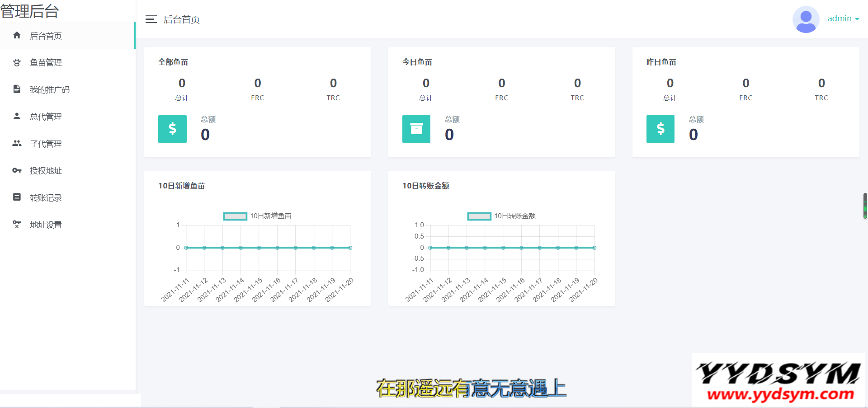868x408 pixels.
Task: Click the person icon for 总代管理
Action: (x=17, y=116)
